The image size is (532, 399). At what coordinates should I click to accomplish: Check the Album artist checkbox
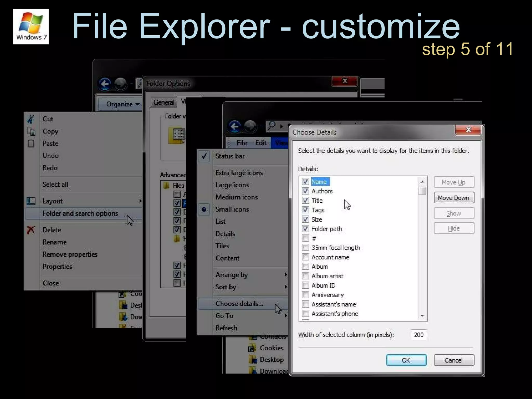click(x=305, y=276)
